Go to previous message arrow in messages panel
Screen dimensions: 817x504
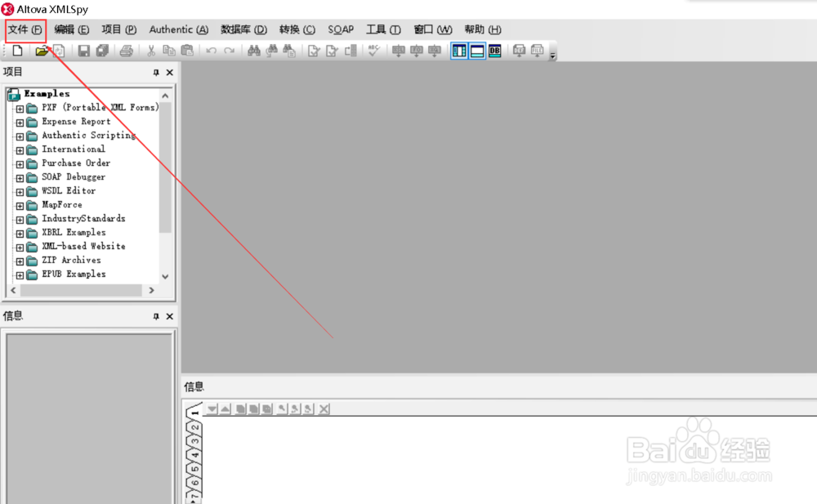click(x=225, y=409)
